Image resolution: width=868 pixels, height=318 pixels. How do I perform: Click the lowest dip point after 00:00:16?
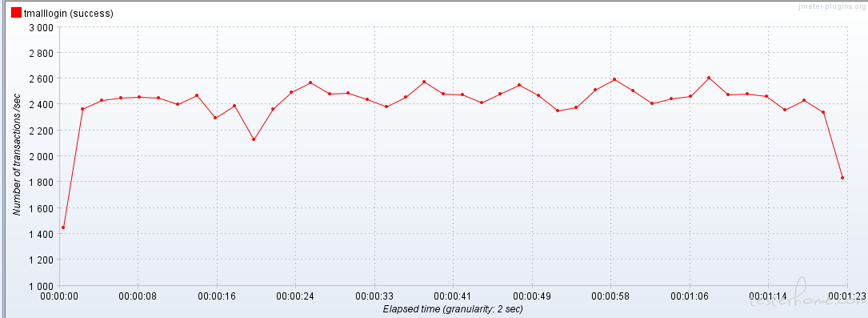tap(254, 139)
